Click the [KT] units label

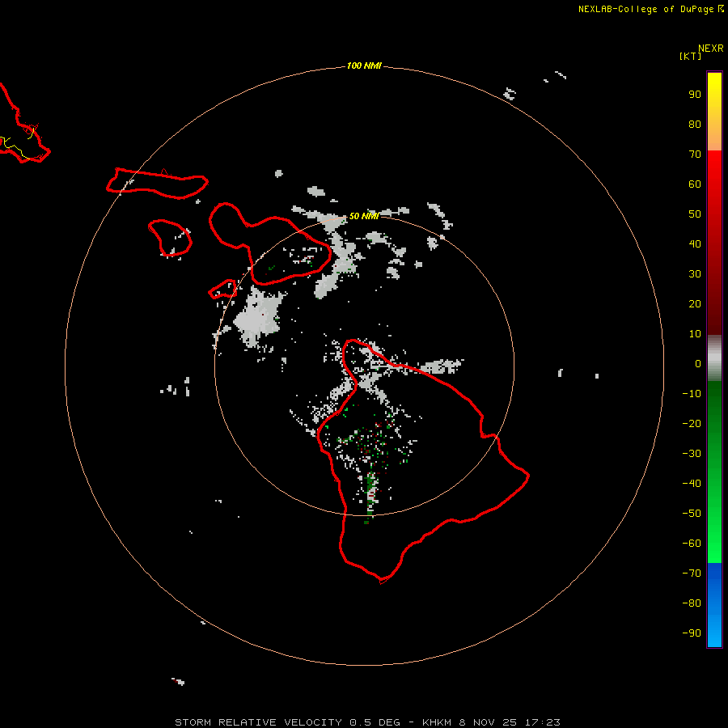691,56
